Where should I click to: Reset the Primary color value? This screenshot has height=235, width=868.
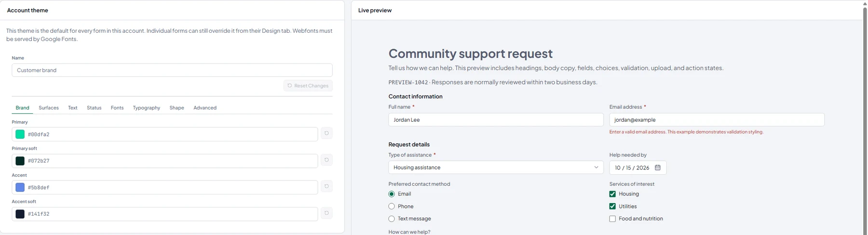coord(326,133)
